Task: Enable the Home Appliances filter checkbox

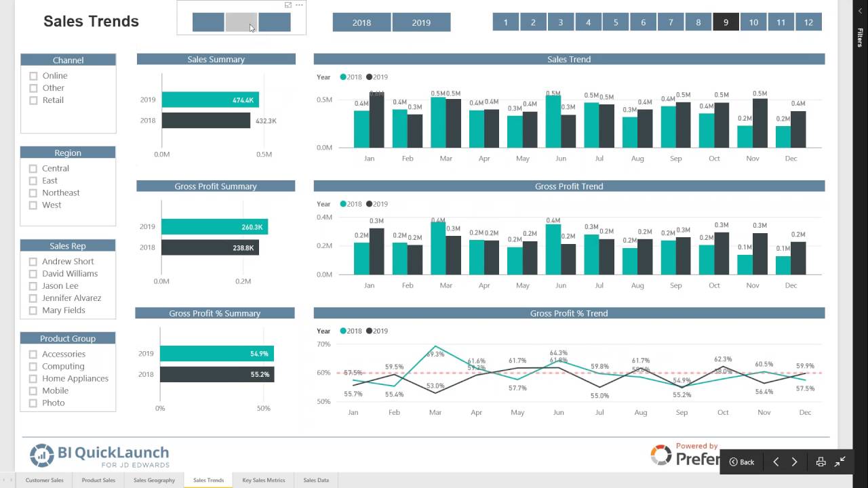Action: pos(33,379)
